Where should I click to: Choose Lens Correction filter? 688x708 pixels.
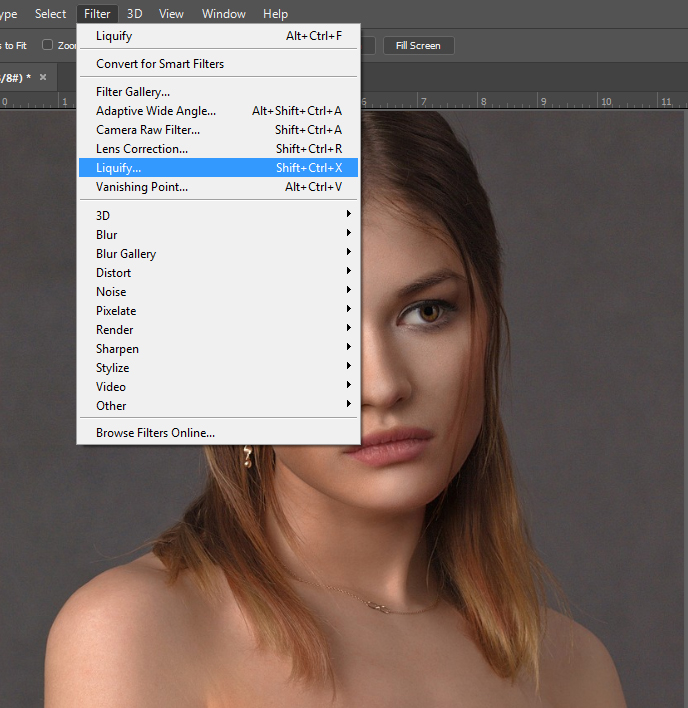[x=142, y=149]
